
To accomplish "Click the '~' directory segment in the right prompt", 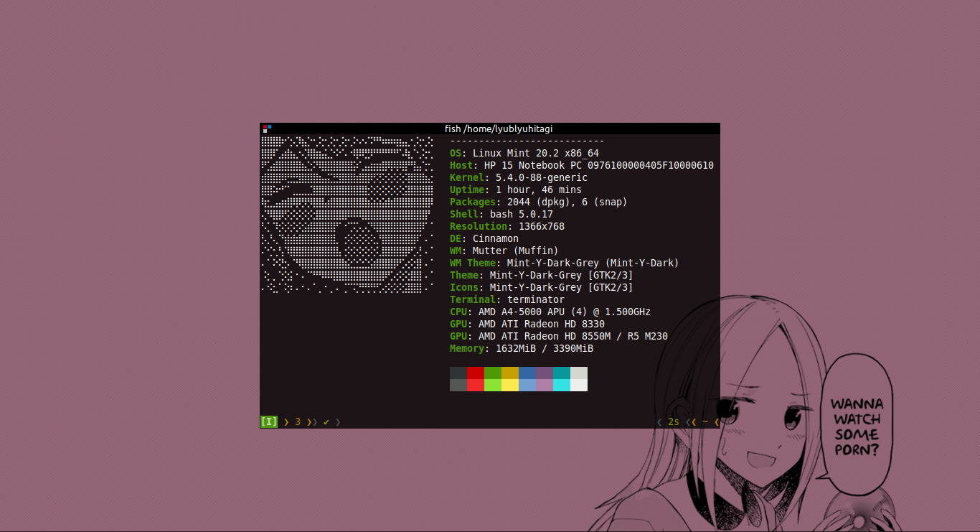I will tap(705, 421).
